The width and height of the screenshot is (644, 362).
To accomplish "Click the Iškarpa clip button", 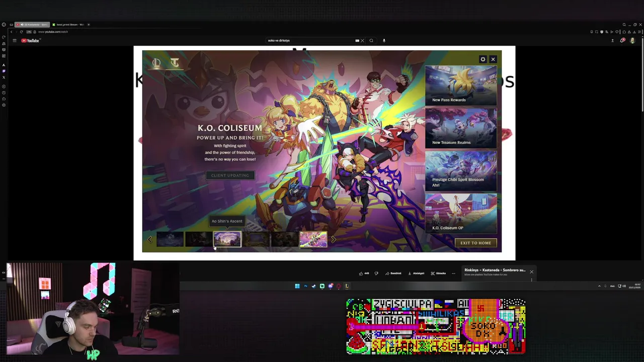I will click(x=438, y=274).
